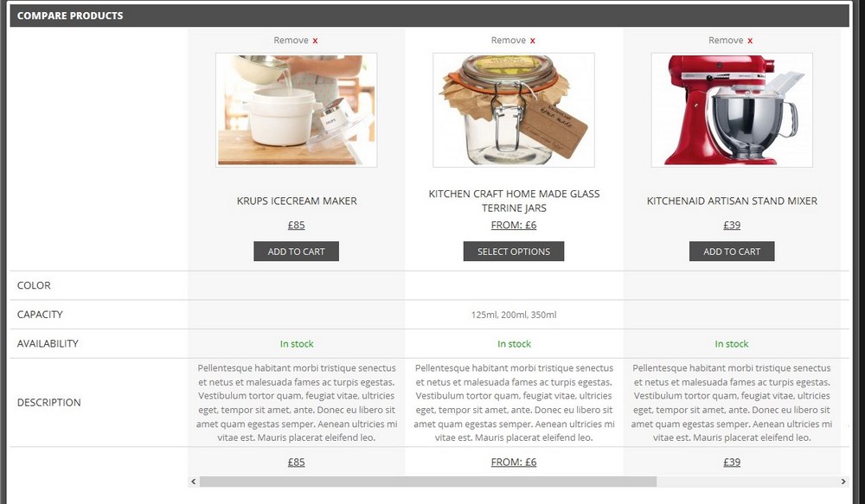The image size is (865, 504).
Task: Open Krups Icecream Maker product image
Action: 296,110
